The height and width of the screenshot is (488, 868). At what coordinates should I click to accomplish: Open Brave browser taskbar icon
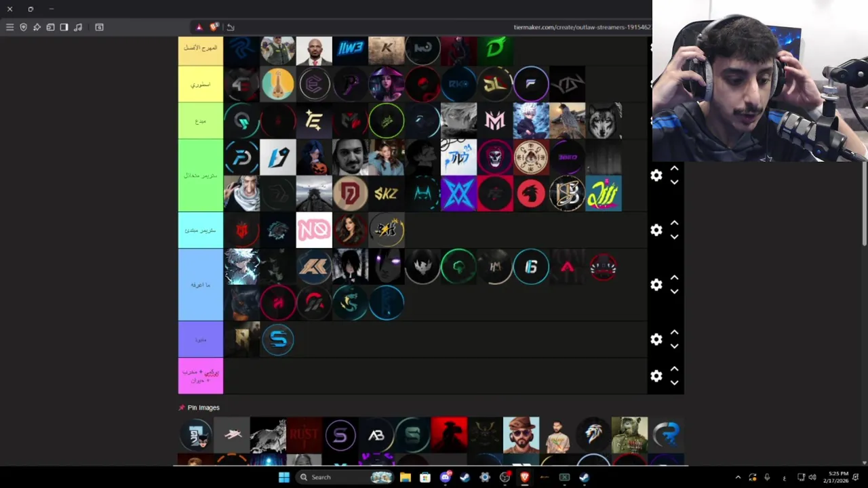[x=525, y=477]
